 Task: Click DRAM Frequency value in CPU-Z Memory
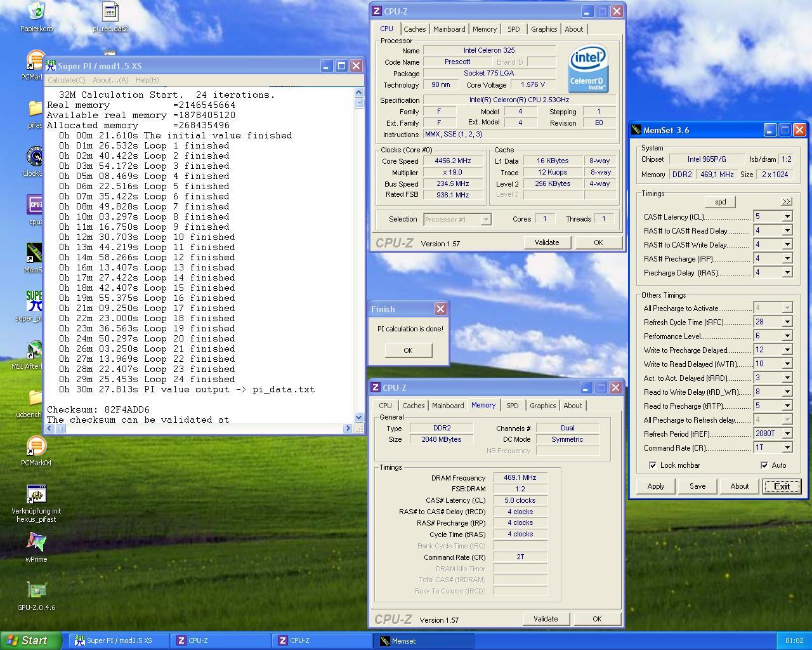(520, 477)
